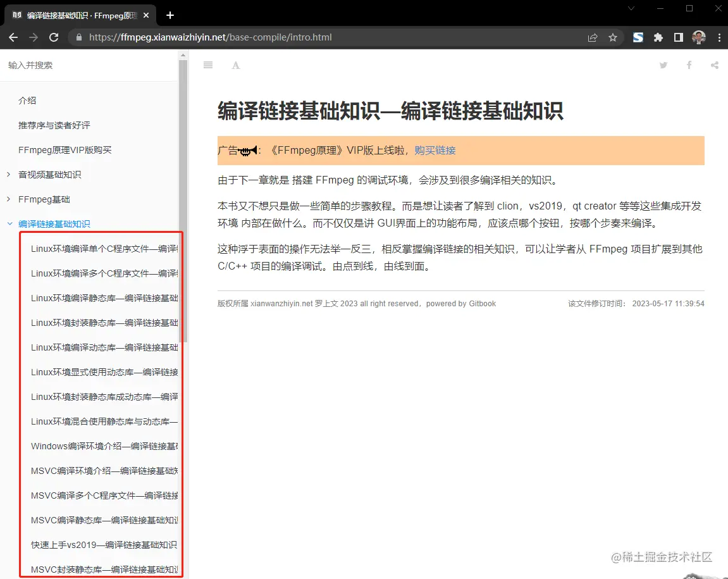Screen dimensions: 728x579
Task: Share this page from address bar
Action: 593,37
